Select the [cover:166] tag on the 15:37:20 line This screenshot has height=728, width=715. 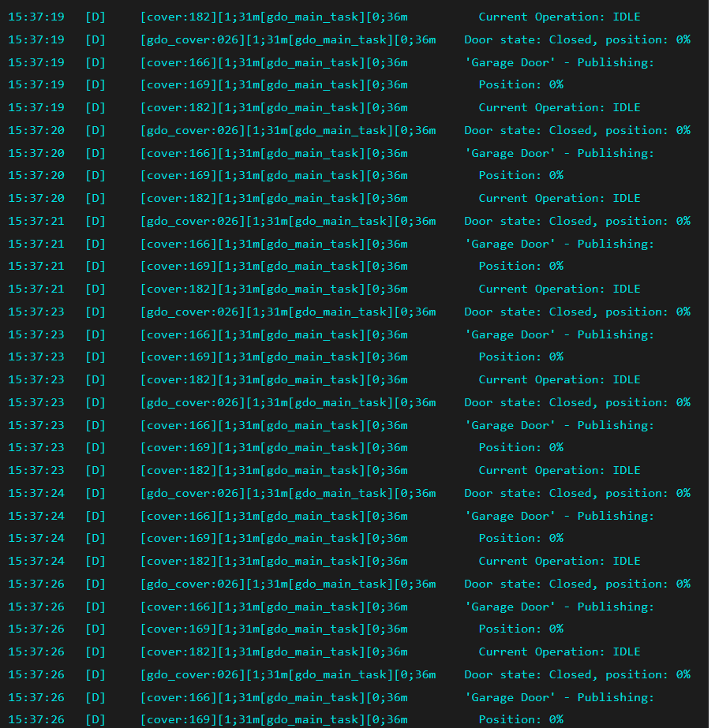point(179,153)
